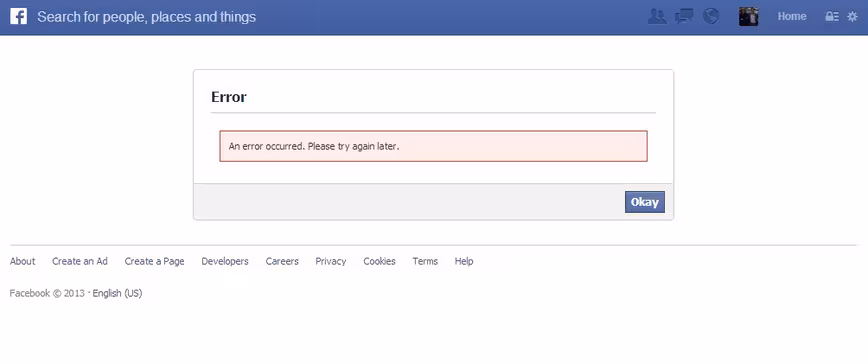Open the notifications globe icon
This screenshot has width=868, height=364.
pyautogui.click(x=711, y=17)
